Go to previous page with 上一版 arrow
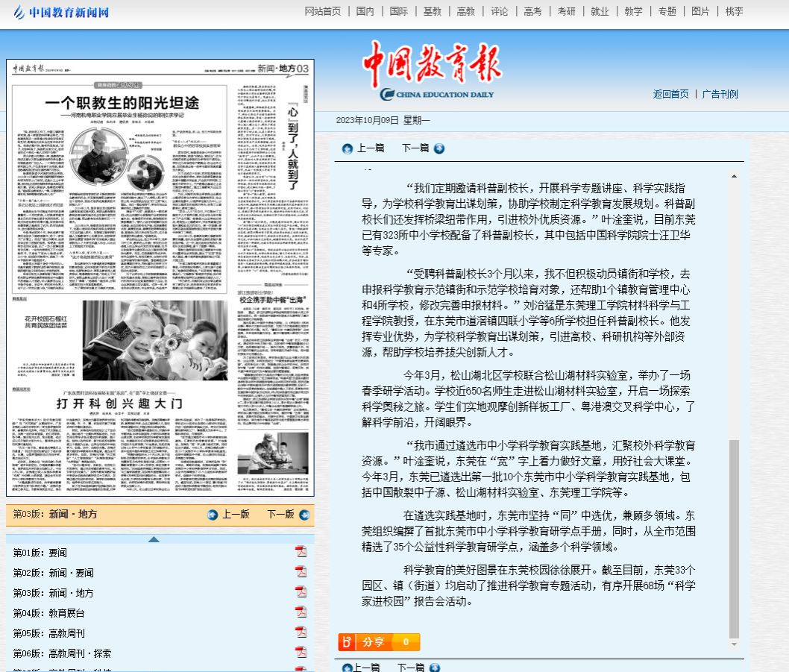 click(x=213, y=515)
